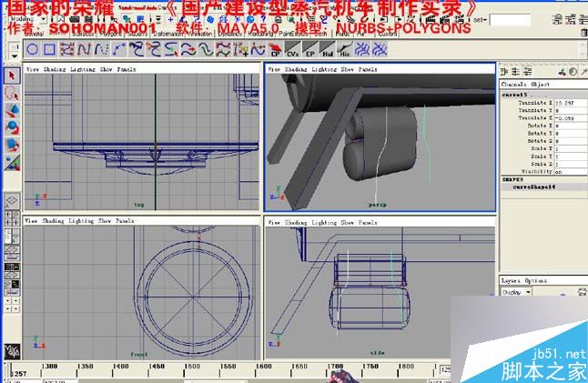588x383 pixels.
Task: Open the Options menu beside Layers
Action: 536,281
